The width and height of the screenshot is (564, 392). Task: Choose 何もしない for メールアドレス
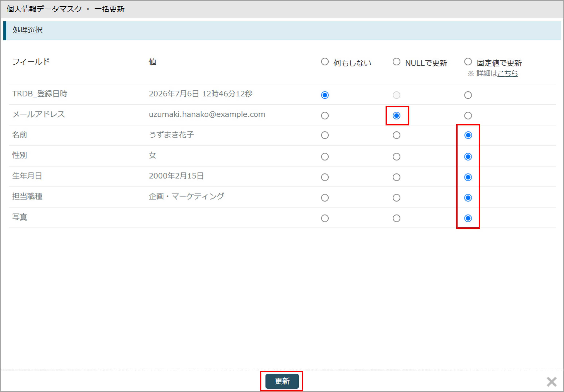pyautogui.click(x=325, y=116)
